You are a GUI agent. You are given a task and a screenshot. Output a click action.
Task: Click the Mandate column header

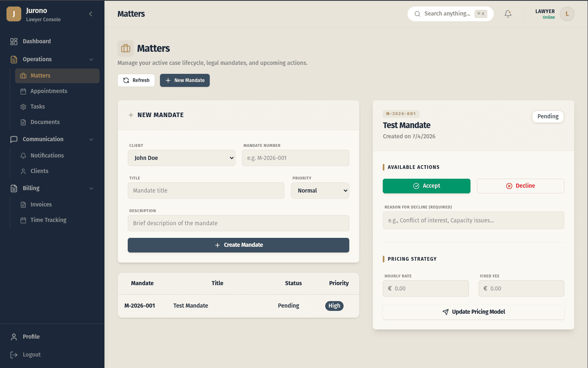(x=142, y=283)
